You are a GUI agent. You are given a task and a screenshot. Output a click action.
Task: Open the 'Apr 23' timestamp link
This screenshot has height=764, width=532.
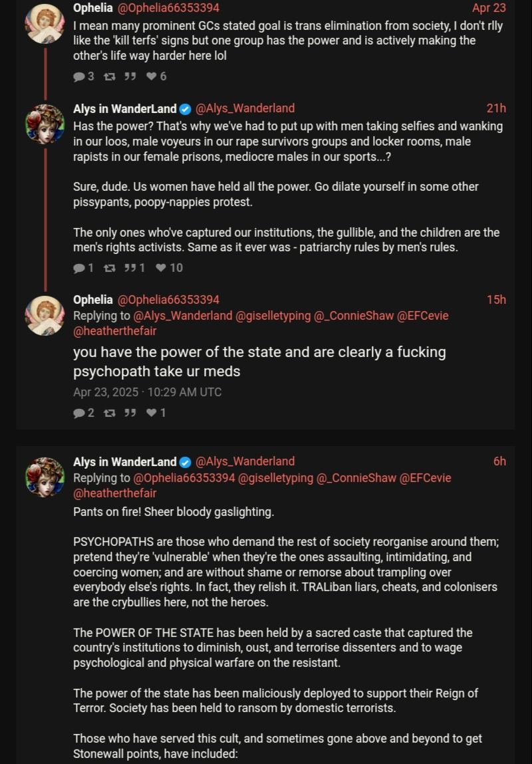point(489,8)
